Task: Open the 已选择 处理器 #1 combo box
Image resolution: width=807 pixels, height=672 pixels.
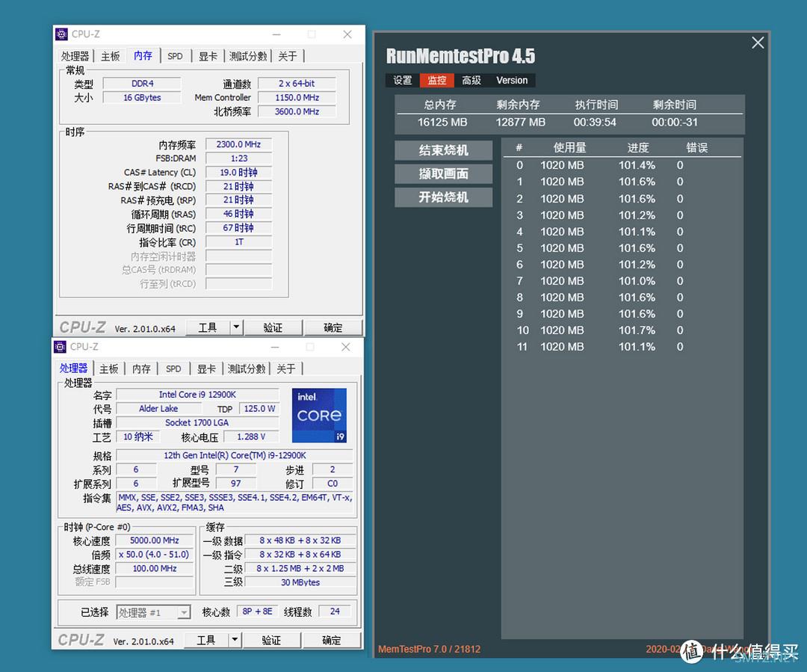Action: point(154,612)
